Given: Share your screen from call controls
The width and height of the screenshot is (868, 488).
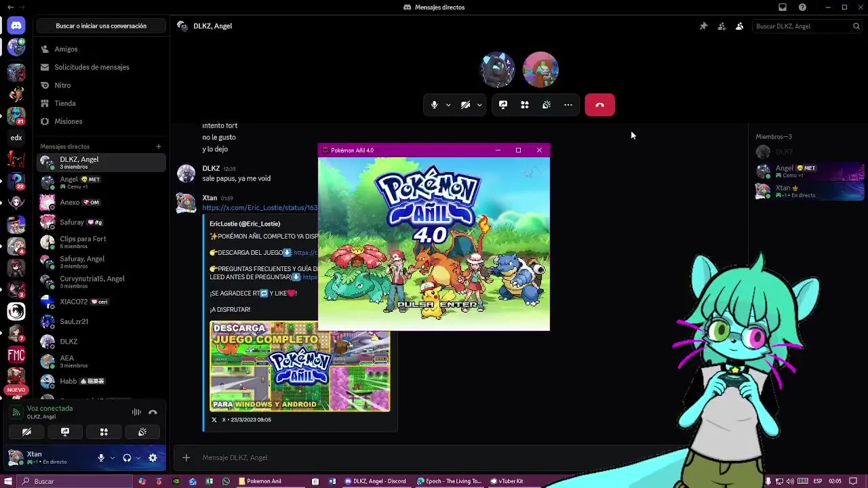Looking at the screenshot, I should click(503, 105).
